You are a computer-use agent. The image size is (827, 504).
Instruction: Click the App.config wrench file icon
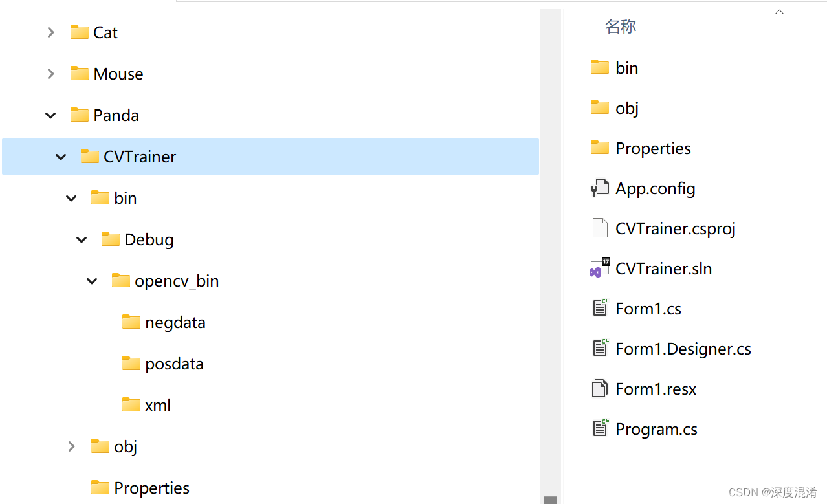coord(600,188)
